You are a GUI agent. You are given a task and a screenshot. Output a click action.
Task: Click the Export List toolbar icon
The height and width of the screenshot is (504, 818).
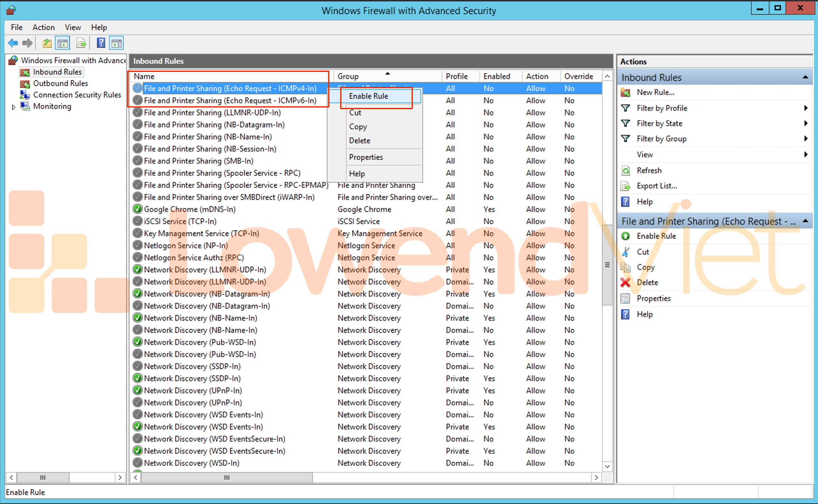click(x=82, y=43)
